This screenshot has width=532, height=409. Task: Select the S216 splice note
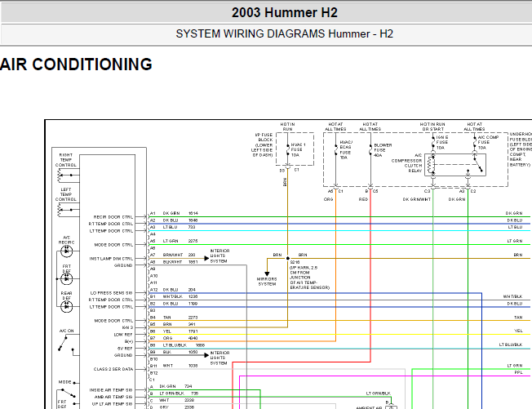coord(309,275)
